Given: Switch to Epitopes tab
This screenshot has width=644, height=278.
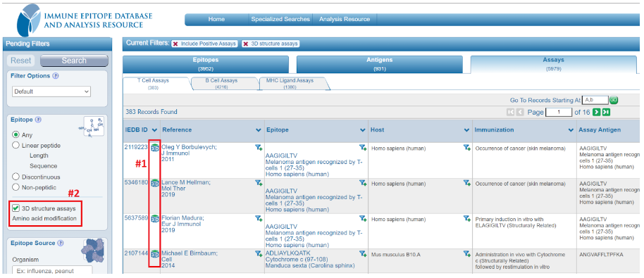Looking at the screenshot, I should 206,64.
